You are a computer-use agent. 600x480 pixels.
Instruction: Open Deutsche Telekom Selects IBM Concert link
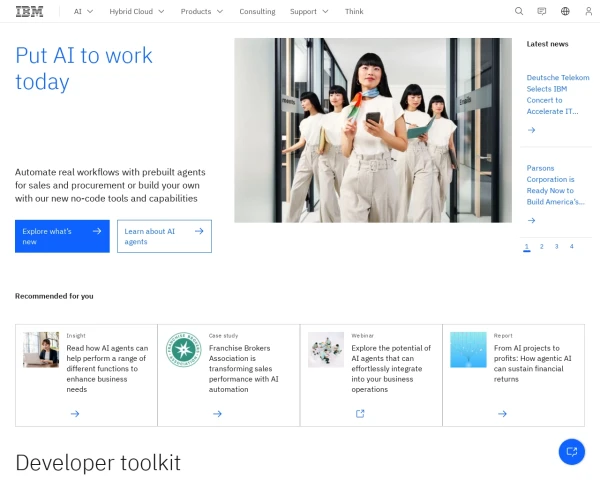[558, 95]
